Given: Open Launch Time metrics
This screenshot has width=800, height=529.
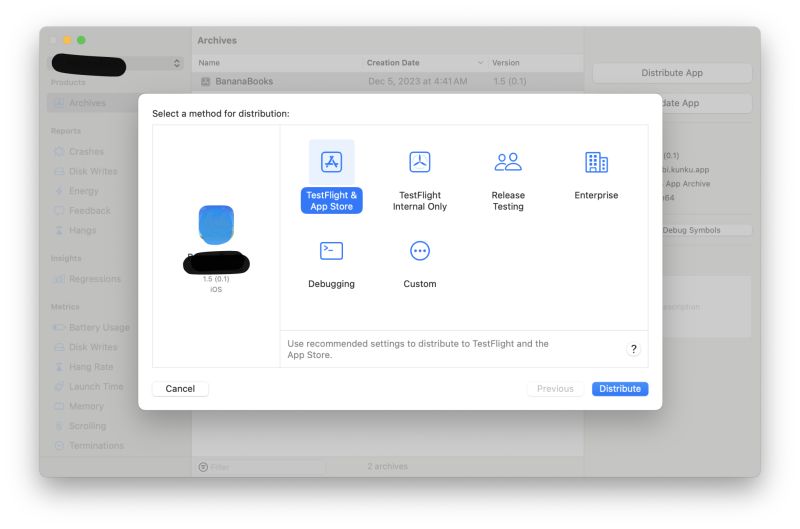Looking at the screenshot, I should (x=96, y=387).
